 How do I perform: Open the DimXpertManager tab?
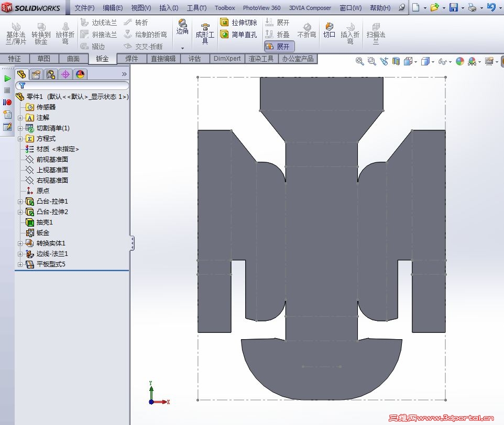click(65, 74)
